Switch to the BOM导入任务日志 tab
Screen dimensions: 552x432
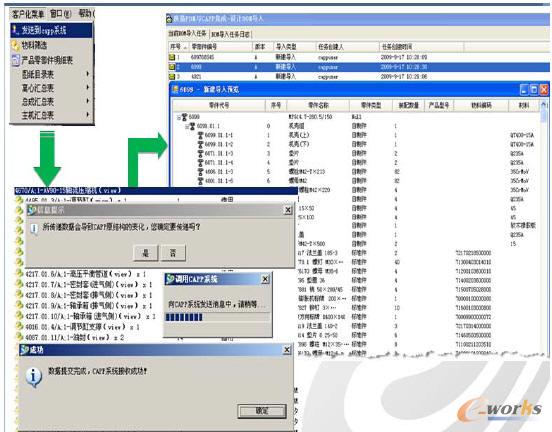coord(231,34)
